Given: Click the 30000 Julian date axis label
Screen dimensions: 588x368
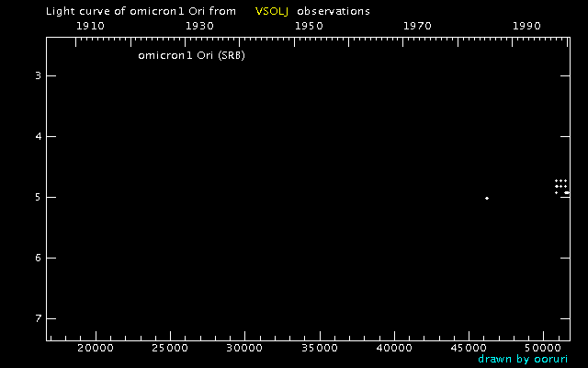Looking at the screenshot, I should coord(244,349).
